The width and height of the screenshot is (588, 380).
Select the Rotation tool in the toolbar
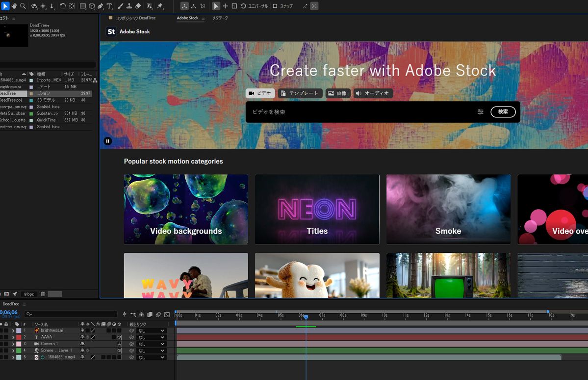(x=63, y=6)
